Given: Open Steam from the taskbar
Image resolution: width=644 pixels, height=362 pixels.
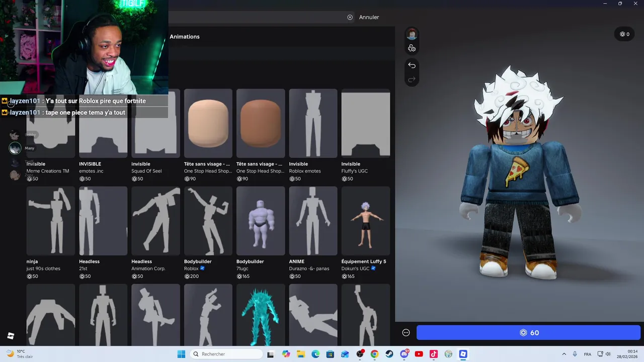Looking at the screenshot, I should tap(389, 354).
